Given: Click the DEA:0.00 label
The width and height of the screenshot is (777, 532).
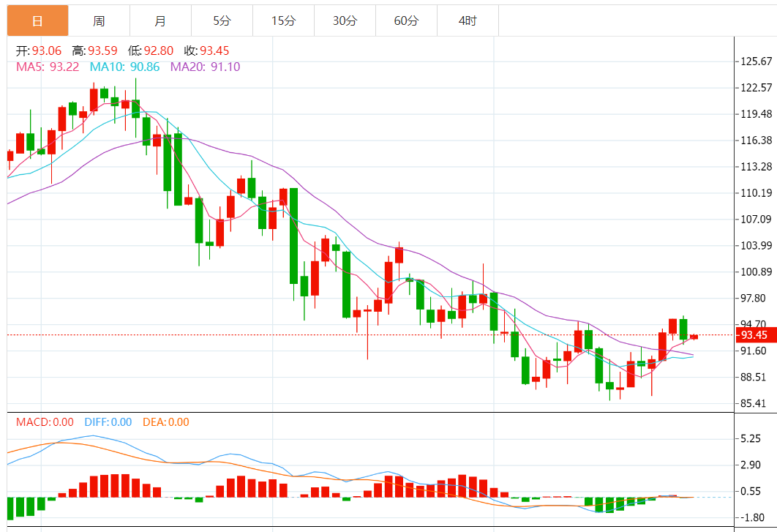Looking at the screenshot, I should 166,422.
